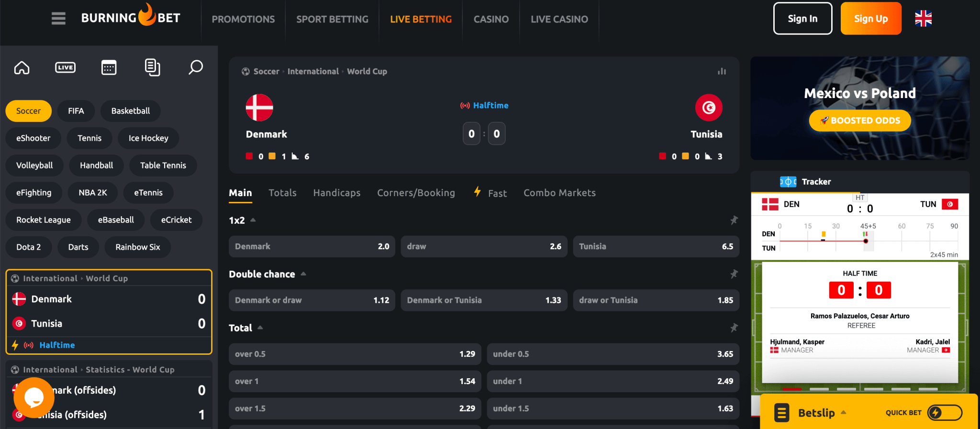The image size is (980, 429).
Task: Bet on Tunisia at 6.5
Action: tap(656, 246)
